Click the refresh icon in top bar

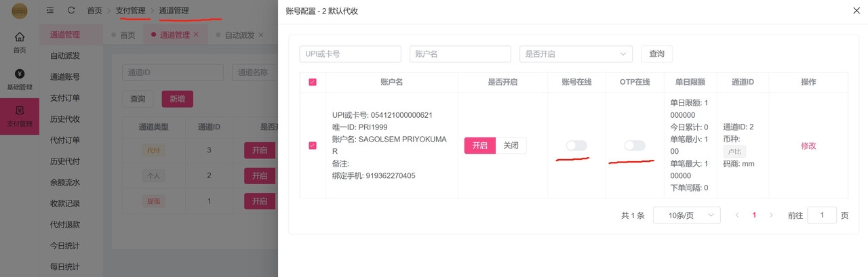click(x=71, y=11)
